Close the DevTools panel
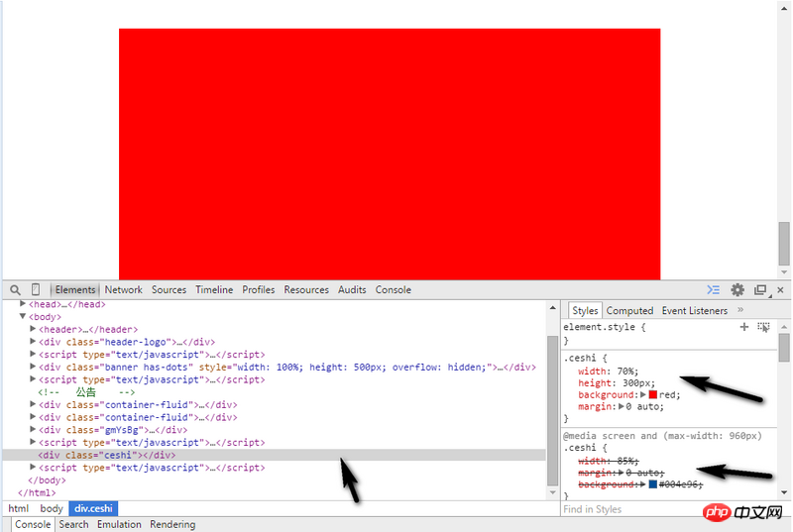Screen dimensions: 793x532 point(780,289)
